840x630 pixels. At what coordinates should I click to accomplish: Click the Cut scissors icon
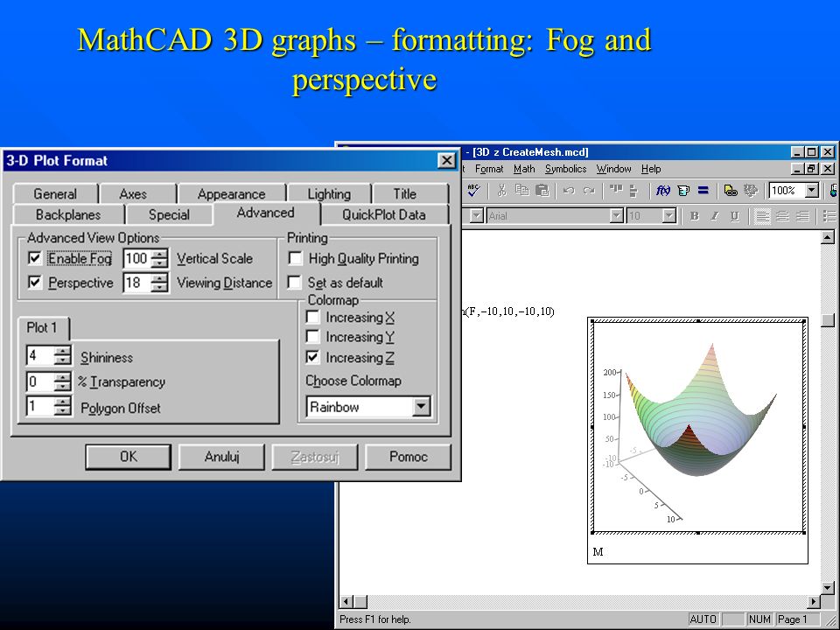tap(502, 190)
